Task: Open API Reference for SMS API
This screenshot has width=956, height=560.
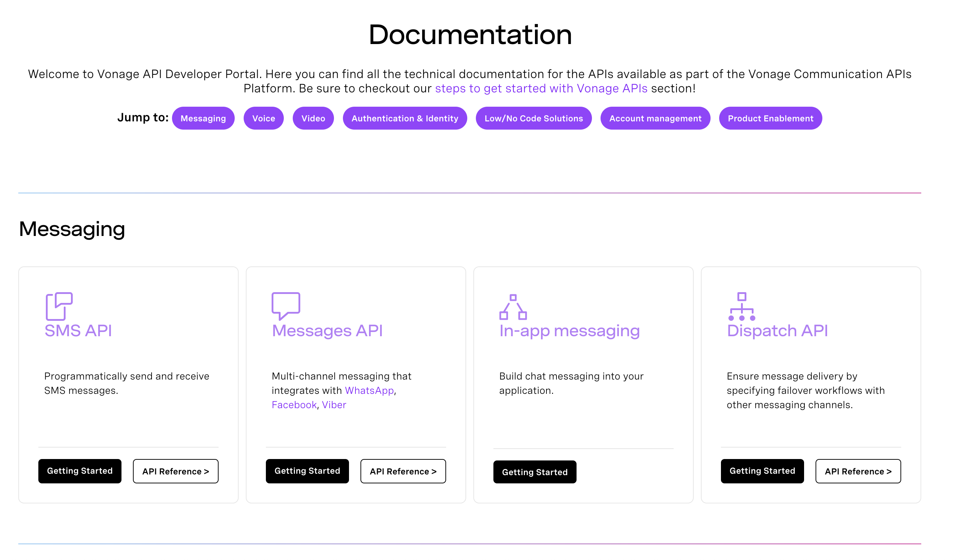Action: 176,471
